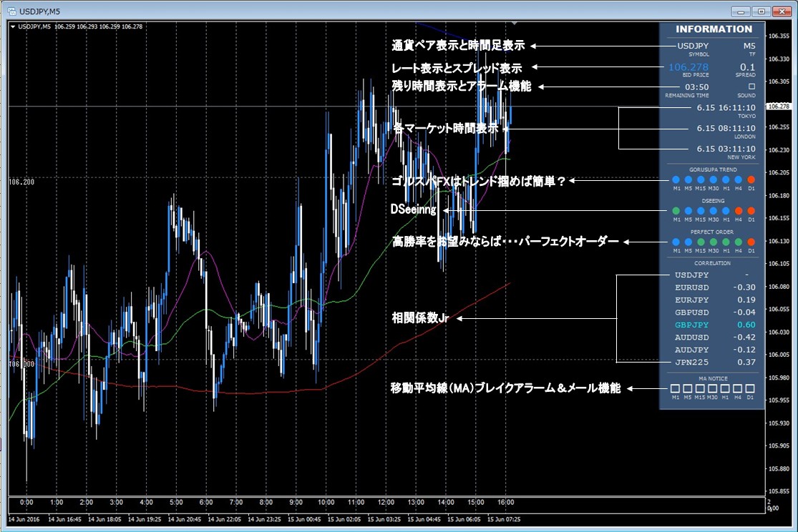Tick the MA NOTICE H4 checkbox
The width and height of the screenshot is (798, 532).
(x=737, y=388)
